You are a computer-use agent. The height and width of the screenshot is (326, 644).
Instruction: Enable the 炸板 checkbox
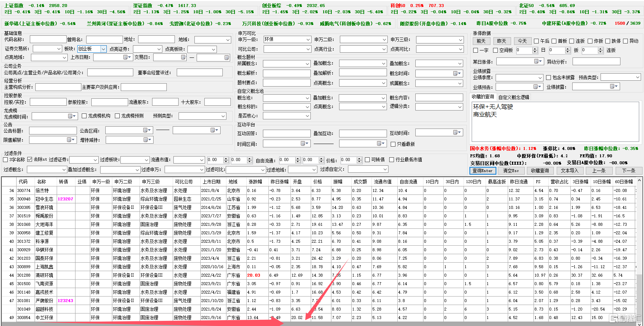pyautogui.click(x=590, y=41)
